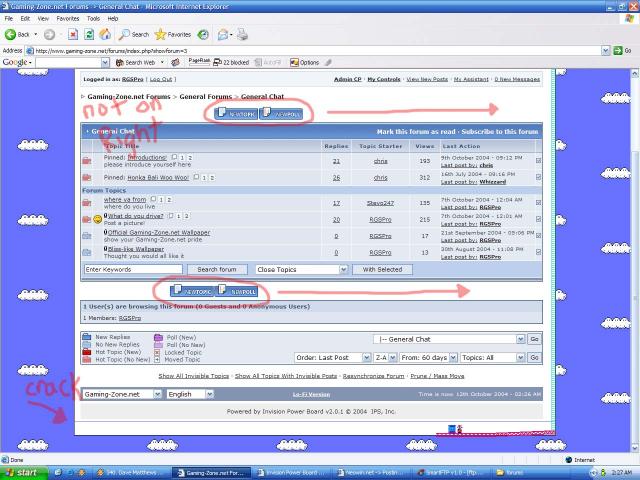Stop page loading with red X icon
Viewport: 640px width, 480px height.
[73, 35]
